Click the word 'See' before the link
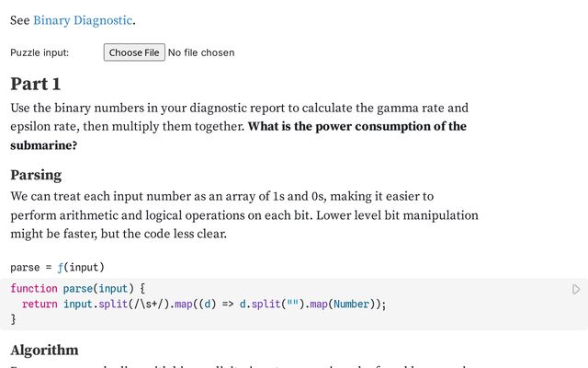 point(19,19)
